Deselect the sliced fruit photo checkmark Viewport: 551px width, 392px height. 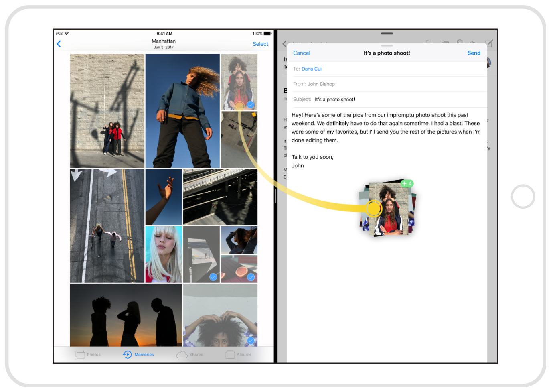pos(251,277)
